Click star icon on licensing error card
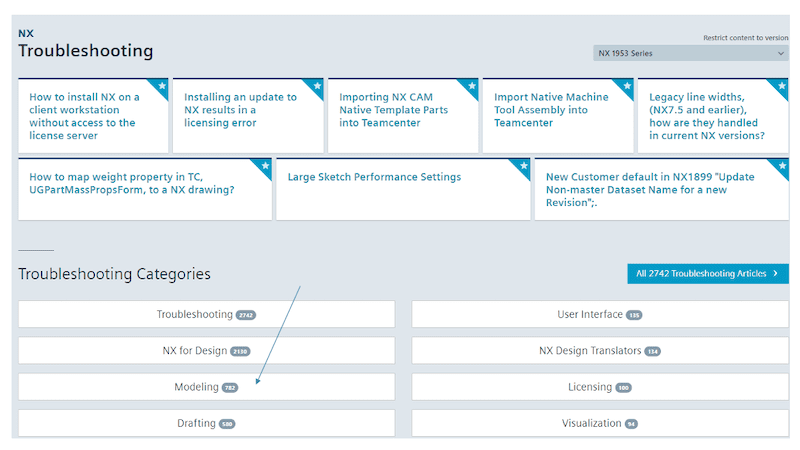 317,86
